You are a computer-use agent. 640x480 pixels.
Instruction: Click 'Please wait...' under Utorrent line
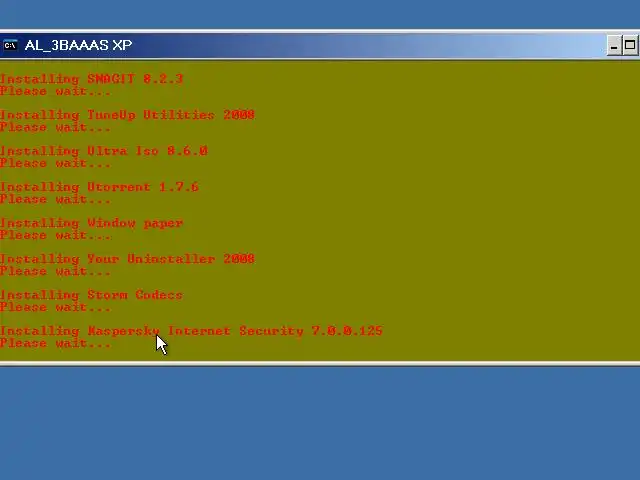(x=55, y=199)
